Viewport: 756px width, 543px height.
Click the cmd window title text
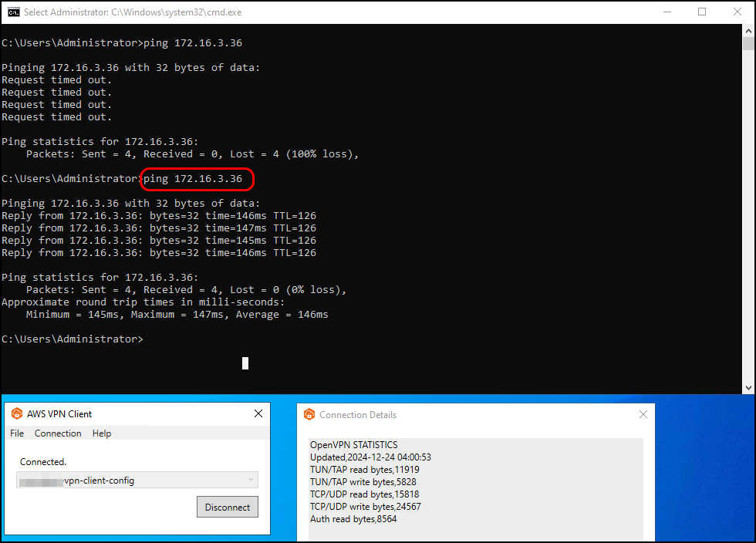pos(133,12)
